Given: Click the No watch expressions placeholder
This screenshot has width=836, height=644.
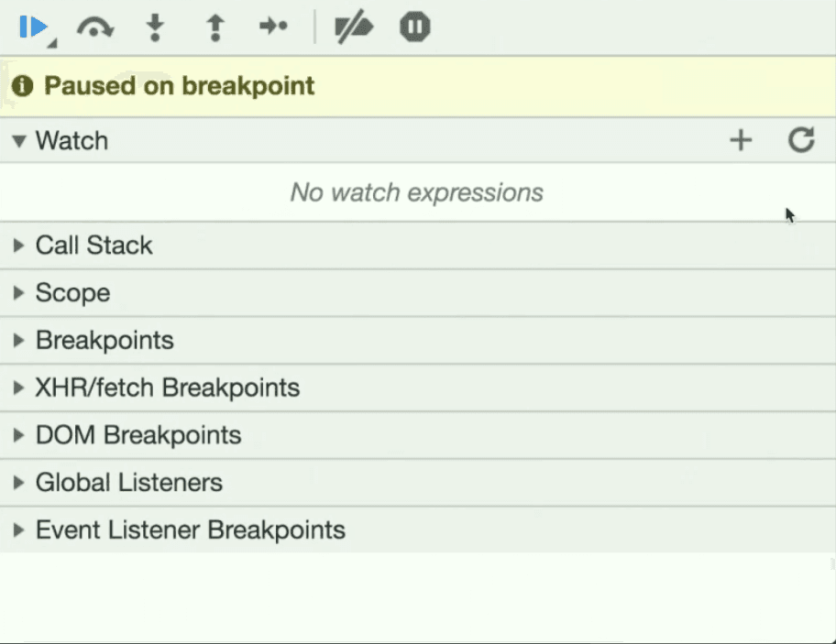Looking at the screenshot, I should (x=417, y=192).
